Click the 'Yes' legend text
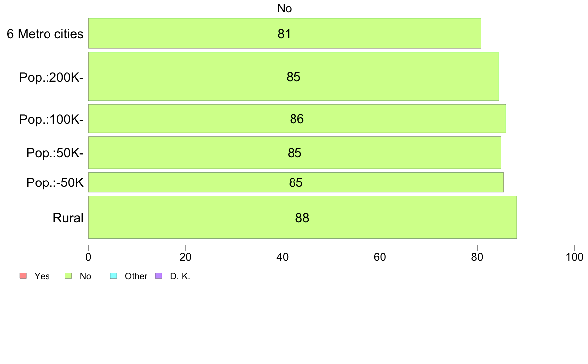This screenshot has width=588, height=364. tap(42, 276)
